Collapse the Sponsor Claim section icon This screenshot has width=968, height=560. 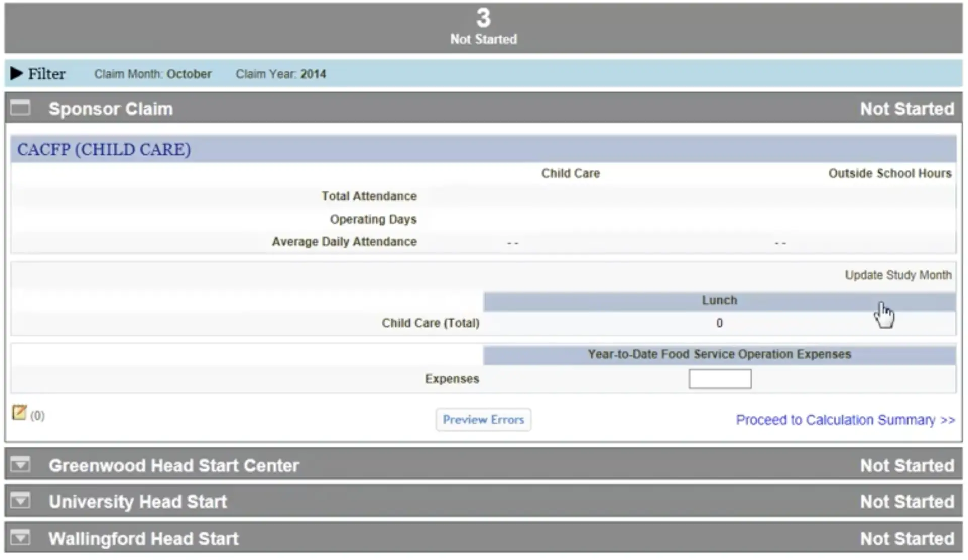point(20,108)
